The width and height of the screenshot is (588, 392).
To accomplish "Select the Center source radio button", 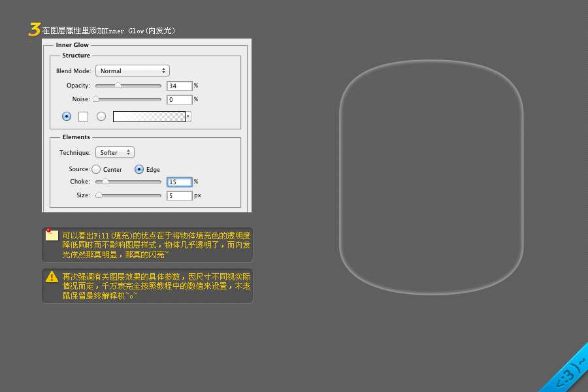I will 96,169.
